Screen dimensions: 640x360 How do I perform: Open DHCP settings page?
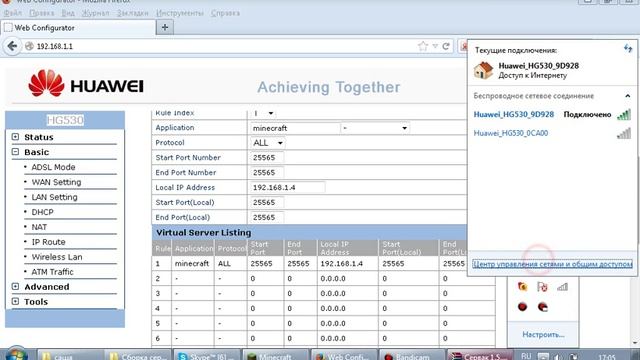pyautogui.click(x=42, y=212)
